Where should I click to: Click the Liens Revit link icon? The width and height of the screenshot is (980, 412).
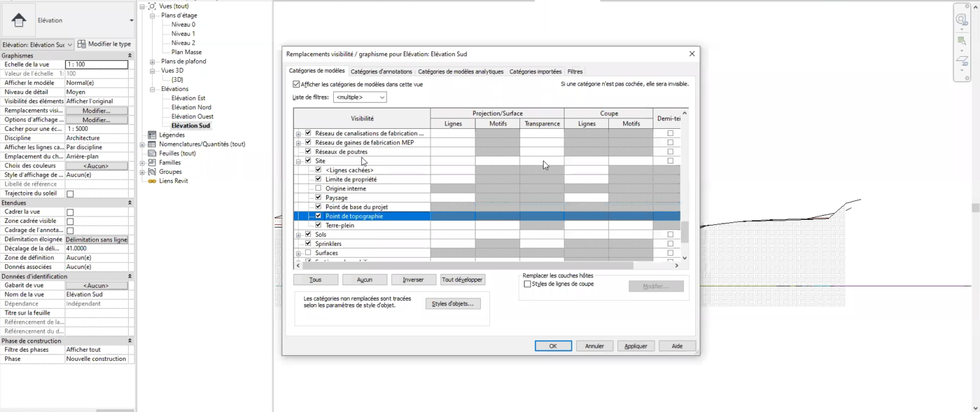(x=152, y=180)
